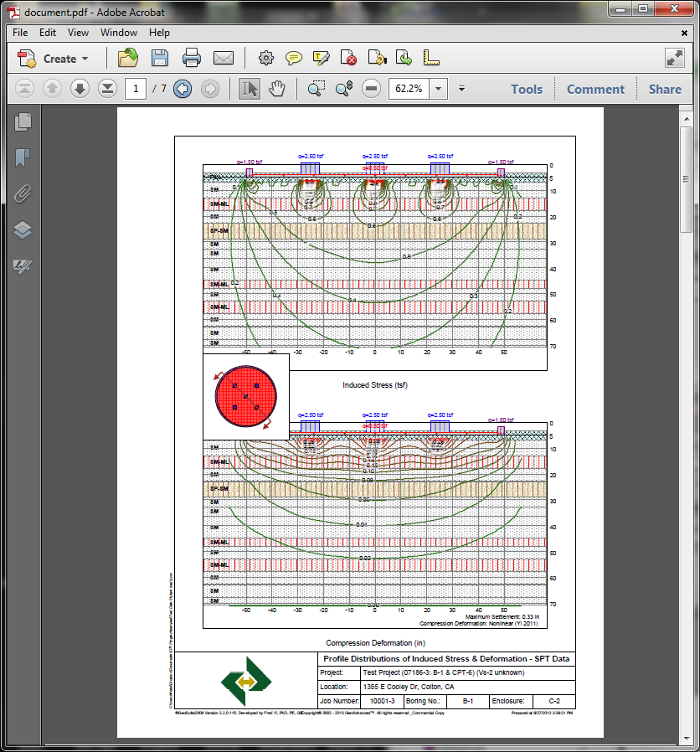Screen dimensions: 700x752
Task: Click the job number '10001-3'
Action: click(382, 701)
